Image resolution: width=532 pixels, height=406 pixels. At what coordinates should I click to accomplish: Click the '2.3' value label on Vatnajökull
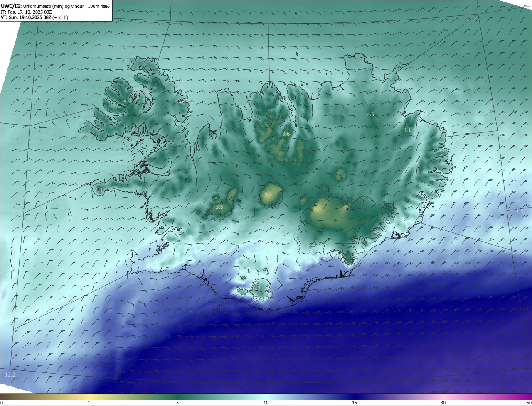(x=317, y=210)
